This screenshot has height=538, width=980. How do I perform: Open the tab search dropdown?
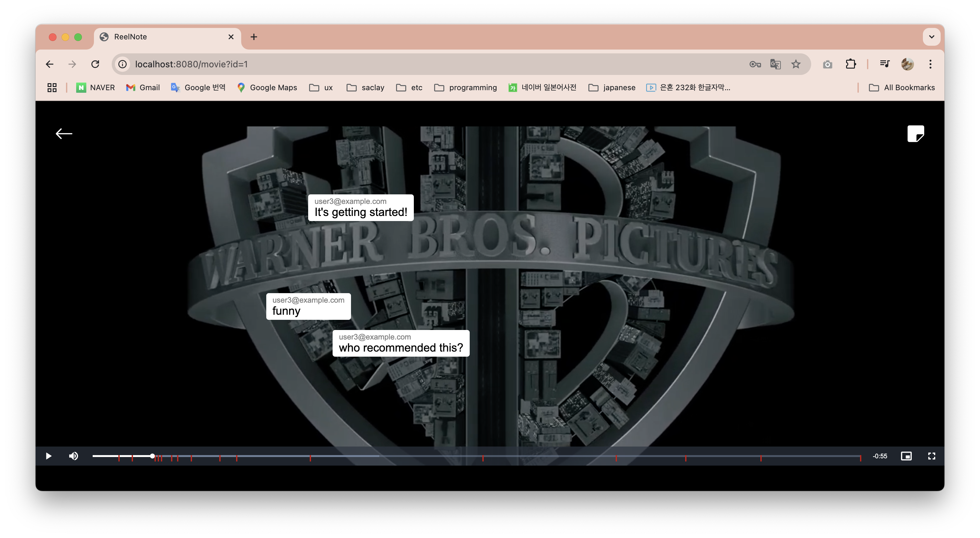(931, 37)
